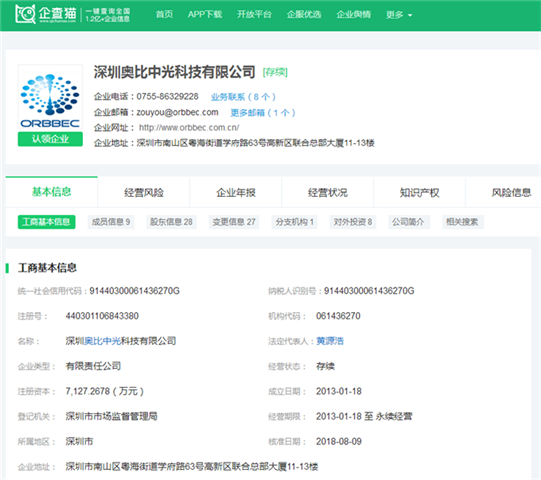Switch to the 知识产权 tab
The width and height of the screenshot is (541, 480).
pyautogui.click(x=419, y=192)
